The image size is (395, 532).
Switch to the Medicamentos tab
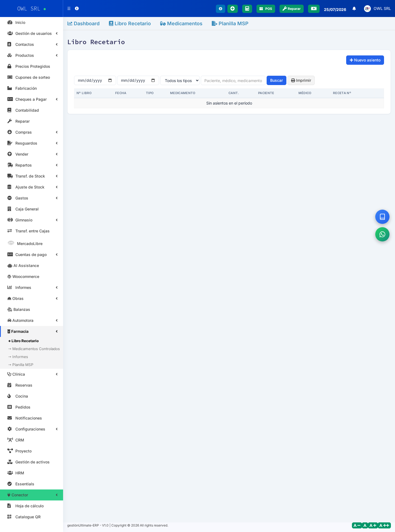coord(181,24)
